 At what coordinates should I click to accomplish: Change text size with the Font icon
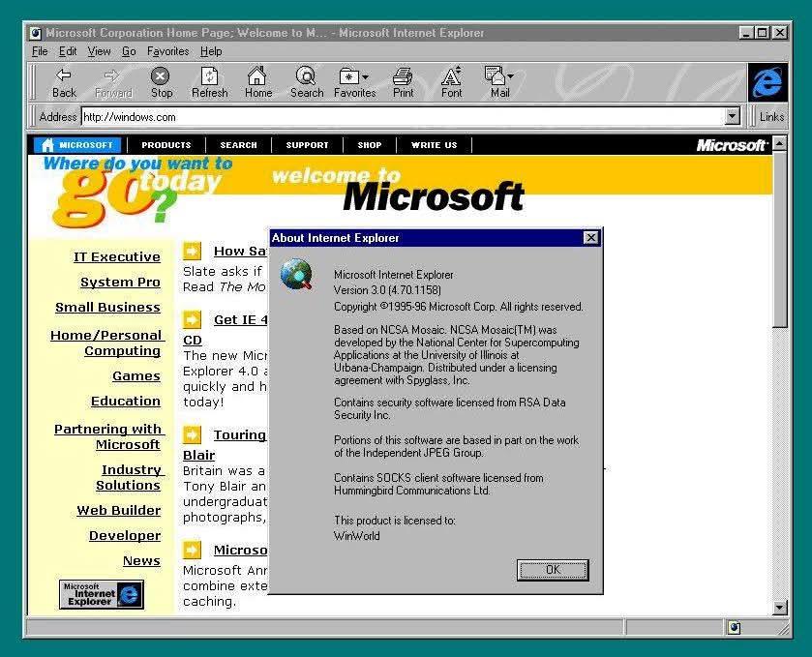click(x=451, y=82)
